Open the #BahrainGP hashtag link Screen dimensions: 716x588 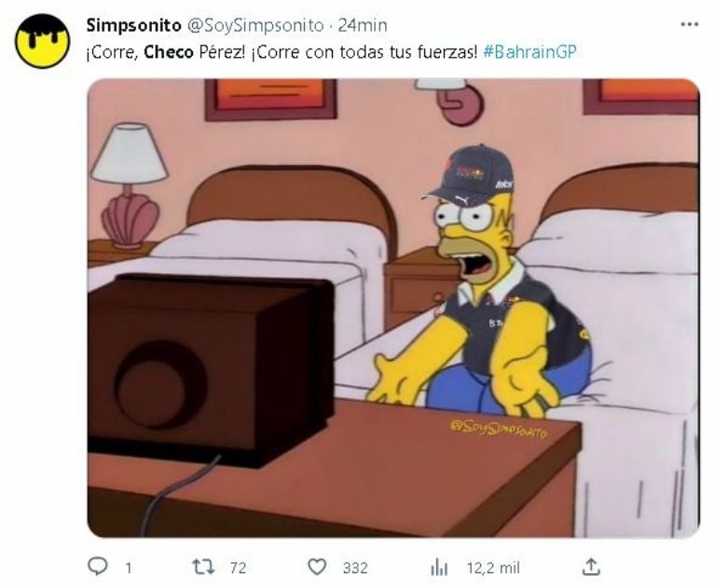click(x=530, y=52)
